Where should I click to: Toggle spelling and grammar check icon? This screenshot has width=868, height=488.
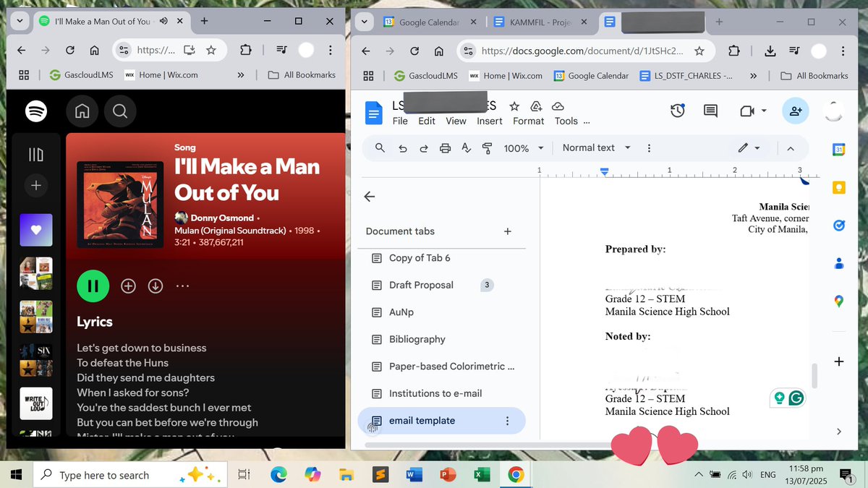pos(466,148)
